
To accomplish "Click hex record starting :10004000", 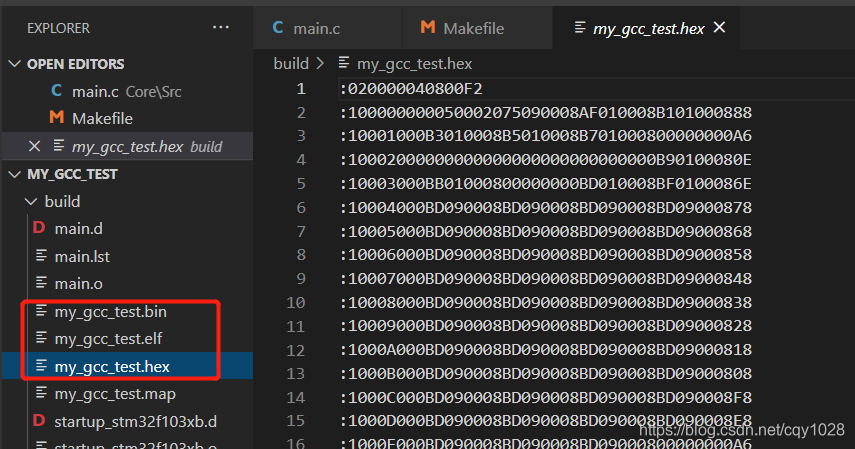I will click(x=545, y=207).
